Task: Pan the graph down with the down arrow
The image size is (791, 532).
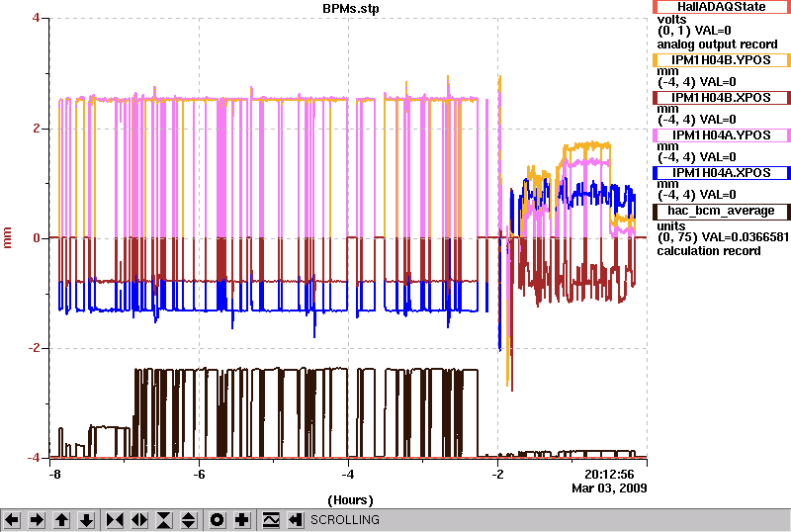Action: [x=87, y=520]
